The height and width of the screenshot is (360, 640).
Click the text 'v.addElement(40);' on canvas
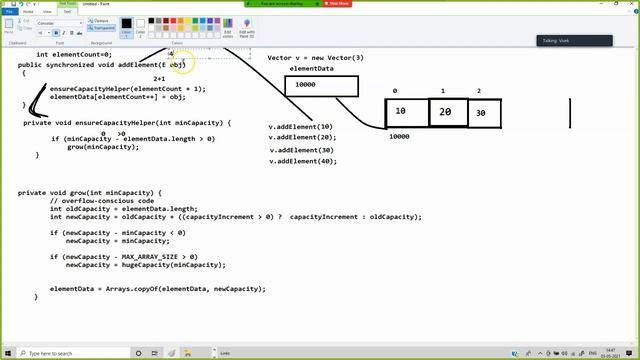click(x=303, y=161)
